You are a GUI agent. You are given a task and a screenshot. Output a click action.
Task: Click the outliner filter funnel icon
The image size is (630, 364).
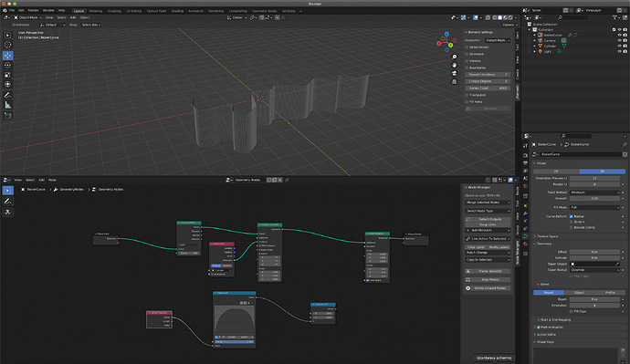click(x=614, y=17)
